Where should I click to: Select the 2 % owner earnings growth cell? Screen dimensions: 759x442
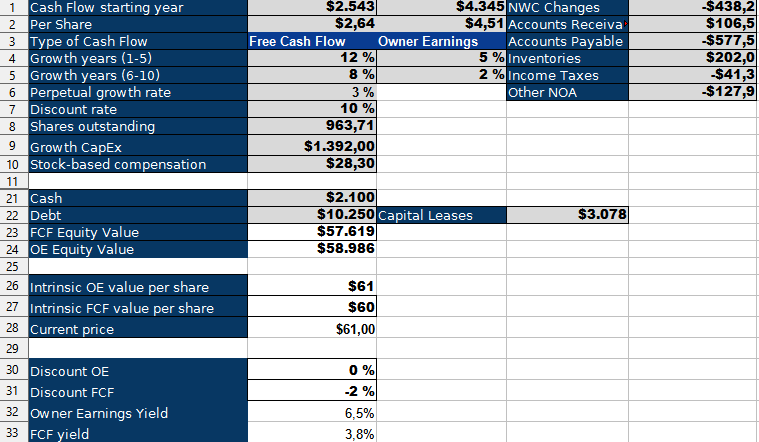tap(441, 75)
